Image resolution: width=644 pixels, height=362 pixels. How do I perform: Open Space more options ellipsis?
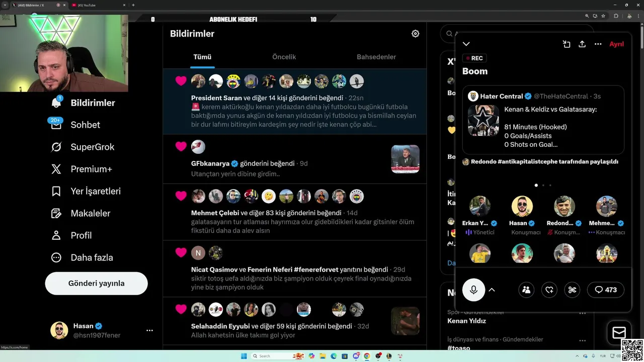click(x=598, y=44)
